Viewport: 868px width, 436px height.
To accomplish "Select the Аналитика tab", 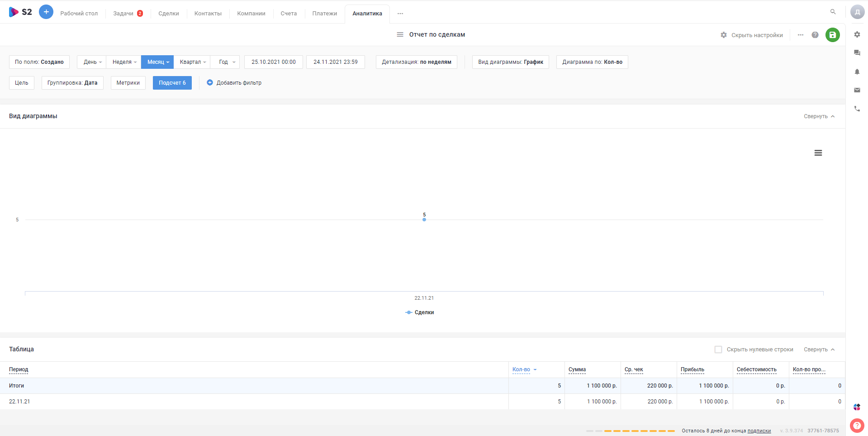I will 367,14.
